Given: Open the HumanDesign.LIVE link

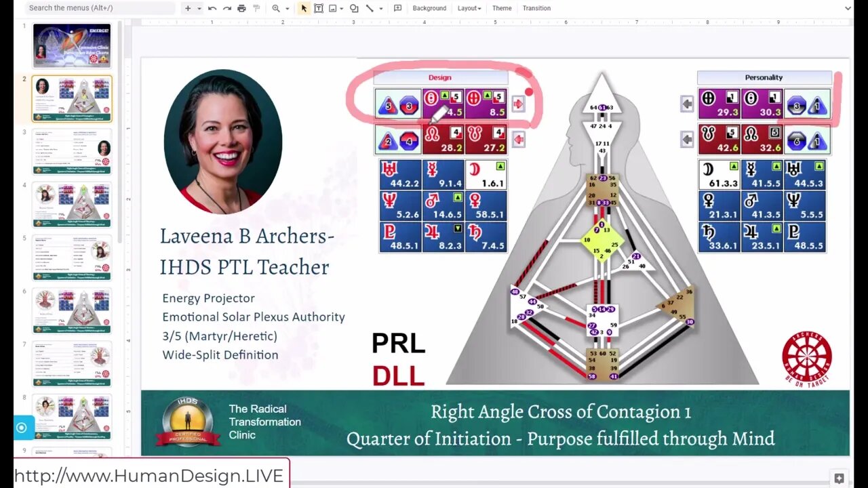Looking at the screenshot, I should pyautogui.click(x=149, y=476).
